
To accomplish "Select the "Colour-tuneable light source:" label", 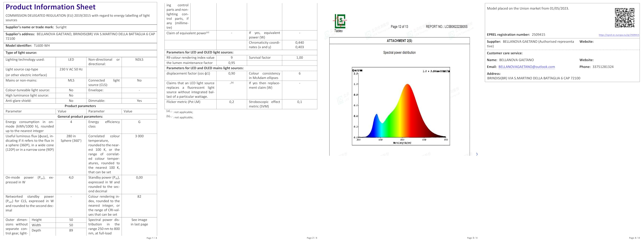I will point(28,90).
